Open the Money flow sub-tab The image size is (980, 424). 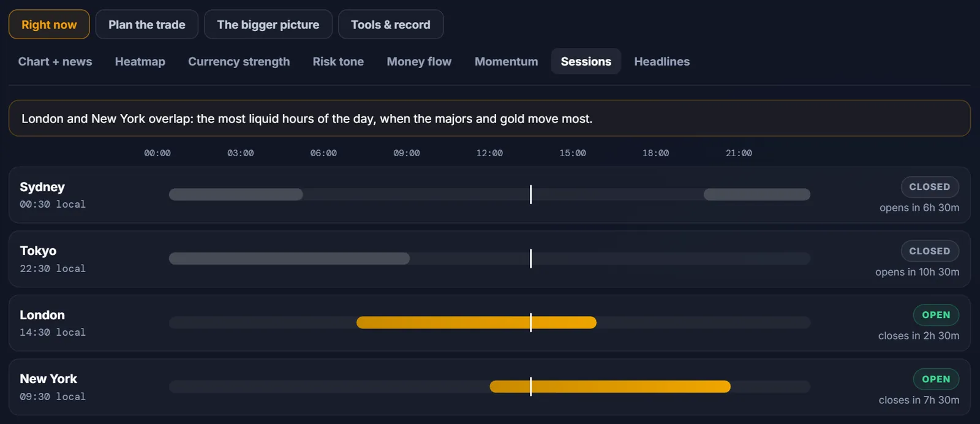(x=419, y=61)
